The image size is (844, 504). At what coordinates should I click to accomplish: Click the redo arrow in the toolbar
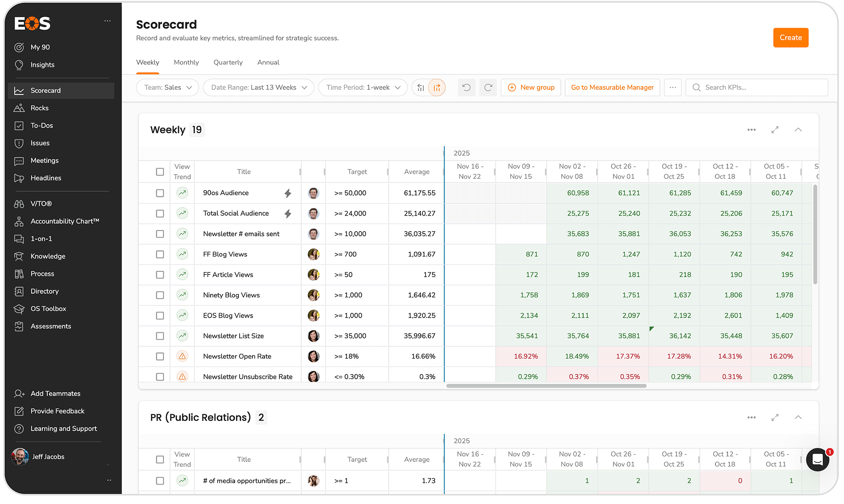point(488,87)
